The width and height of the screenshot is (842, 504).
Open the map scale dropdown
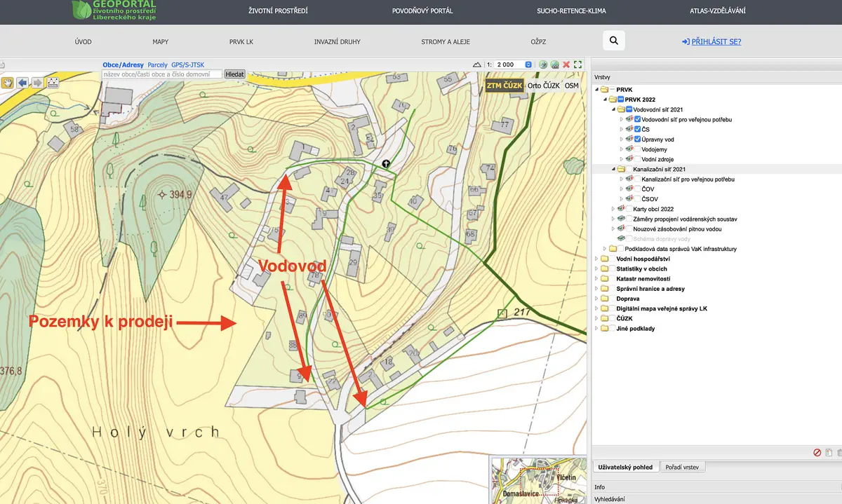(528, 64)
